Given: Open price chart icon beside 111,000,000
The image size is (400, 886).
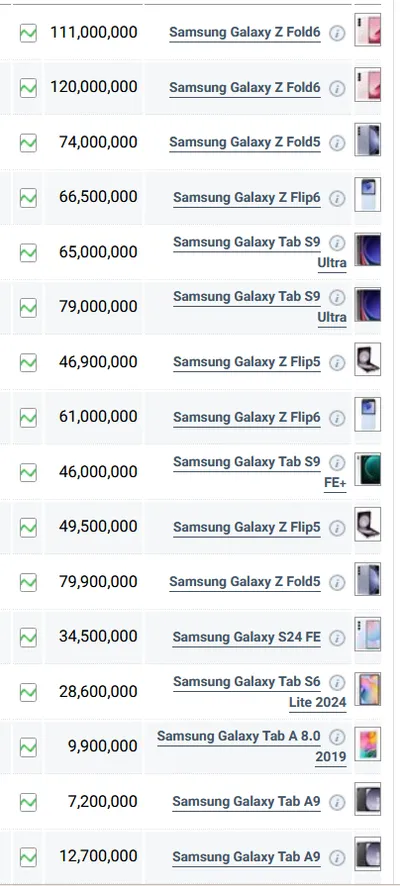Looking at the screenshot, I should coord(28,33).
